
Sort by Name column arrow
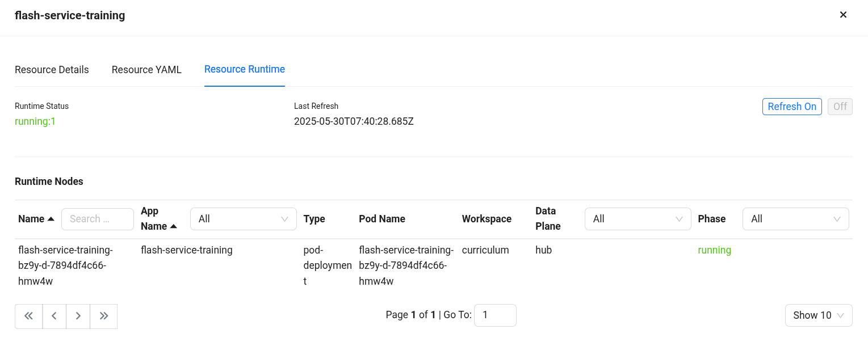pyautogui.click(x=51, y=219)
